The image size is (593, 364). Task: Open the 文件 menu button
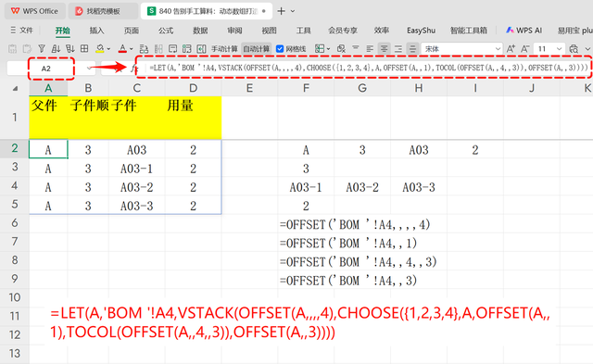(x=22, y=31)
